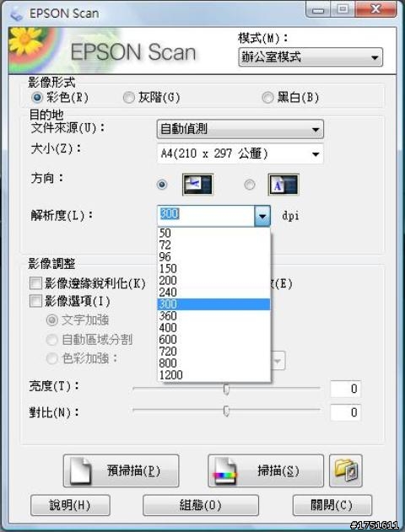Collapse the 解析度 resolution dropdown arrow
405x532 pixels.
(262, 216)
